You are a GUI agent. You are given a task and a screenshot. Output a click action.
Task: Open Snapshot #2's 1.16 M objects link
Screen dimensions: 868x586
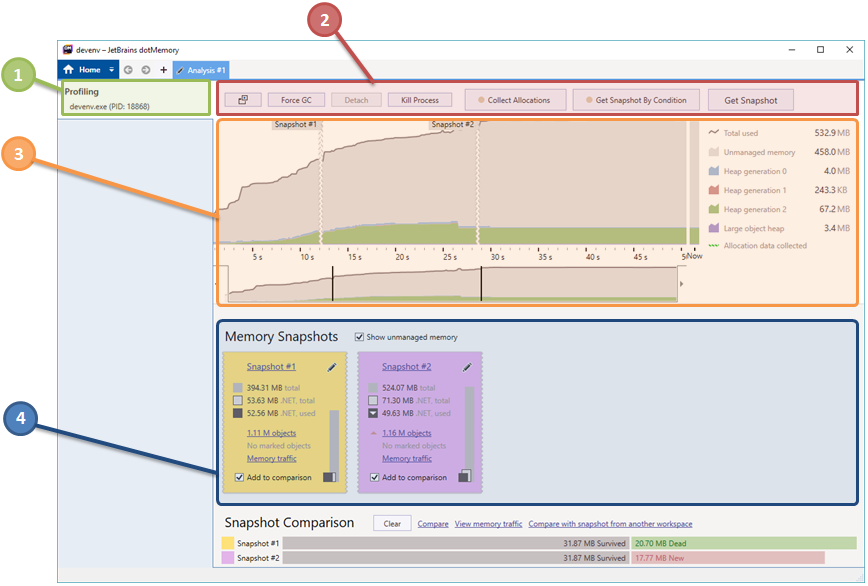pyautogui.click(x=406, y=433)
